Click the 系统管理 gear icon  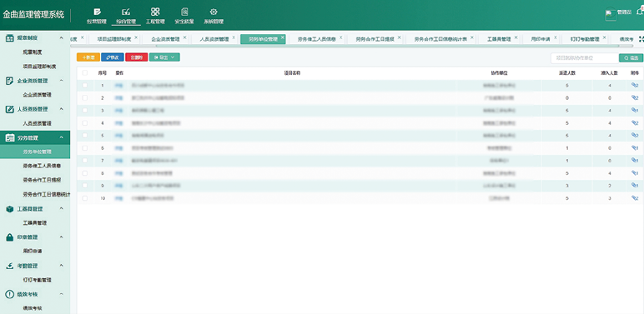click(214, 12)
